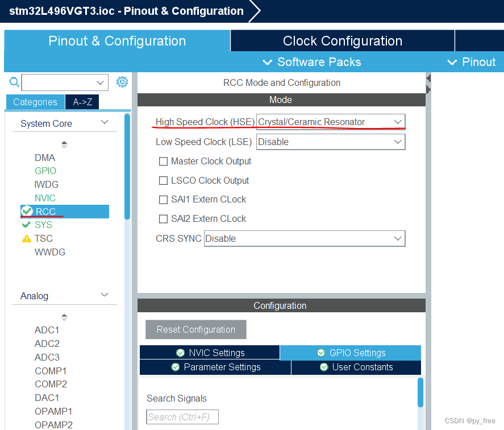Click the search magnifier icon
Screen dimensions: 504x430
click(14, 82)
